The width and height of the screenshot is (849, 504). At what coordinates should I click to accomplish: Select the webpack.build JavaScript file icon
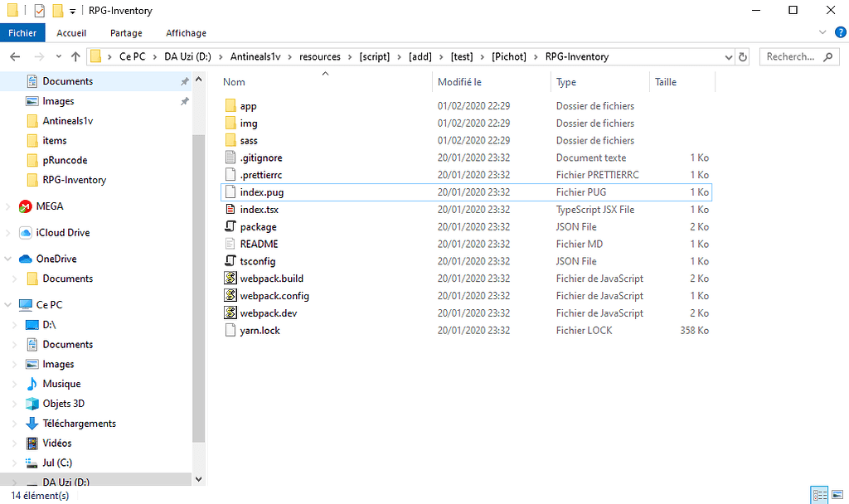click(231, 279)
